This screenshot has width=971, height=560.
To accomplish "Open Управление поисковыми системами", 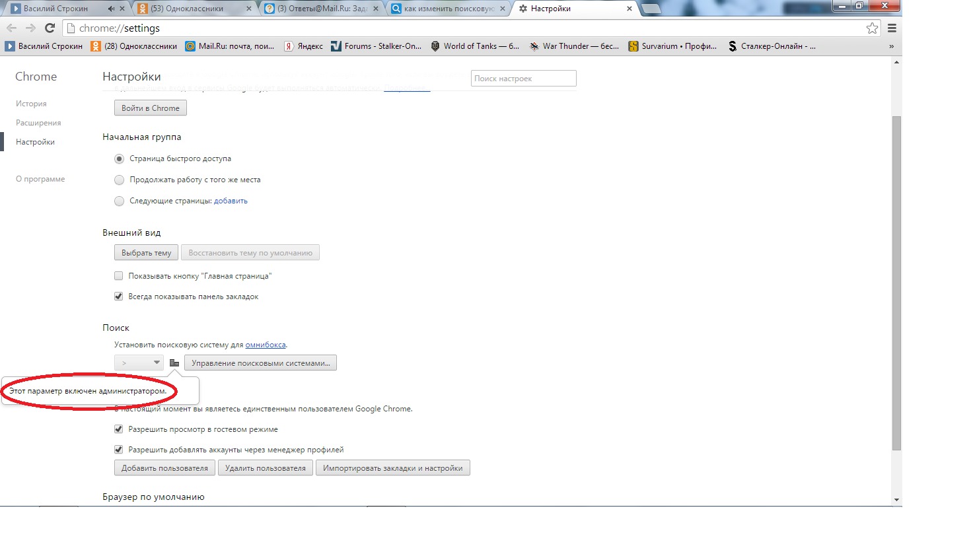I will pyautogui.click(x=261, y=363).
